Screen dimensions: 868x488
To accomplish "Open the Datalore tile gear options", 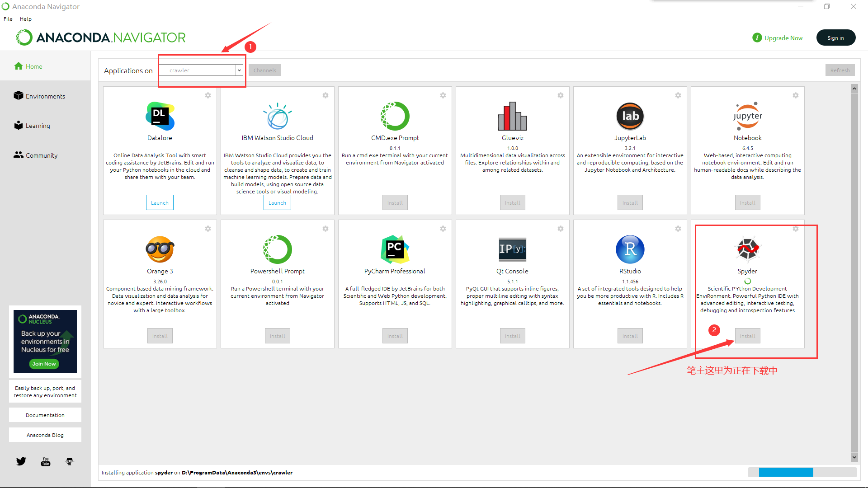I will (208, 95).
